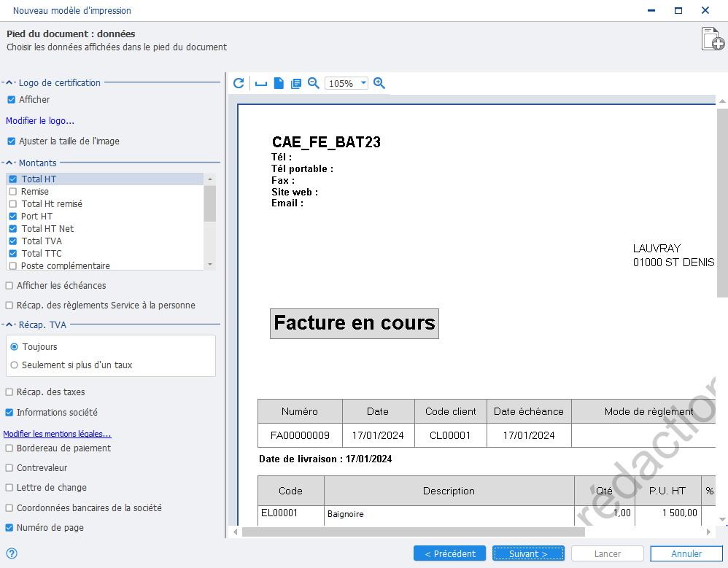The width and height of the screenshot is (728, 568).
Task: Collapse the Logo de certification section
Action: pyautogui.click(x=9, y=82)
